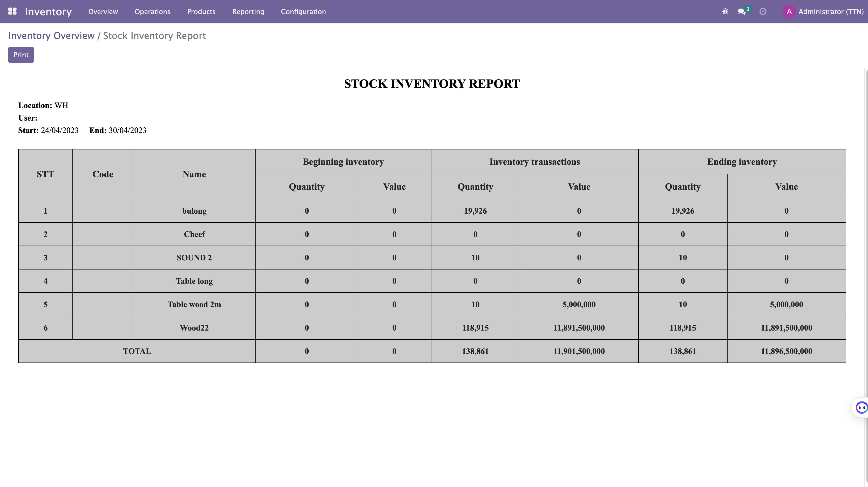This screenshot has height=487, width=868.
Task: Click the TOTAL row label
Action: [137, 351]
